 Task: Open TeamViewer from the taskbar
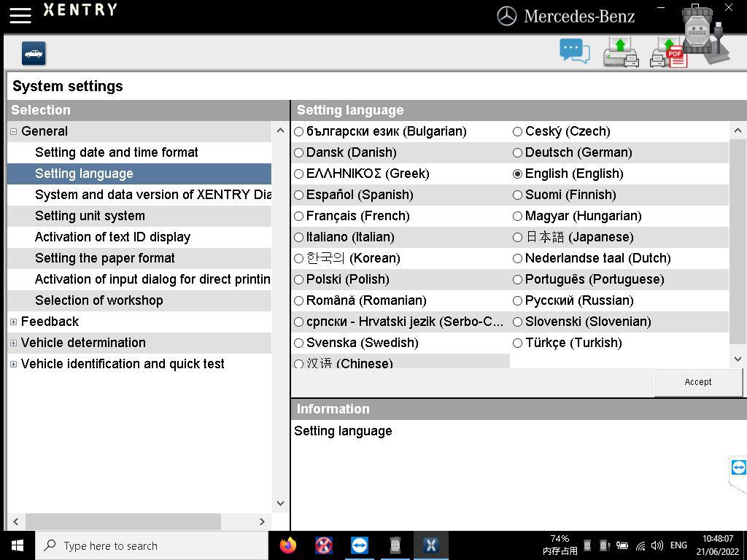coord(359,545)
